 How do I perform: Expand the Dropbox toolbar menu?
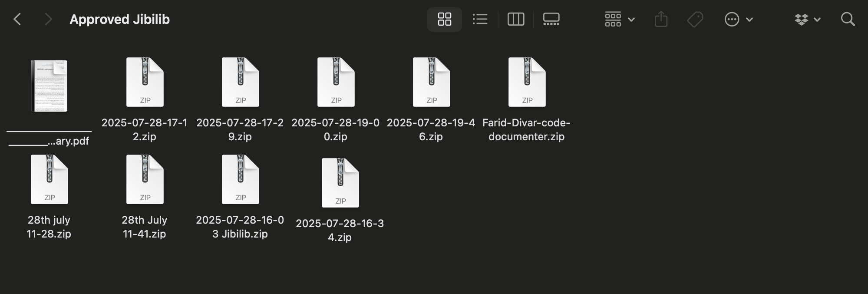click(x=808, y=19)
